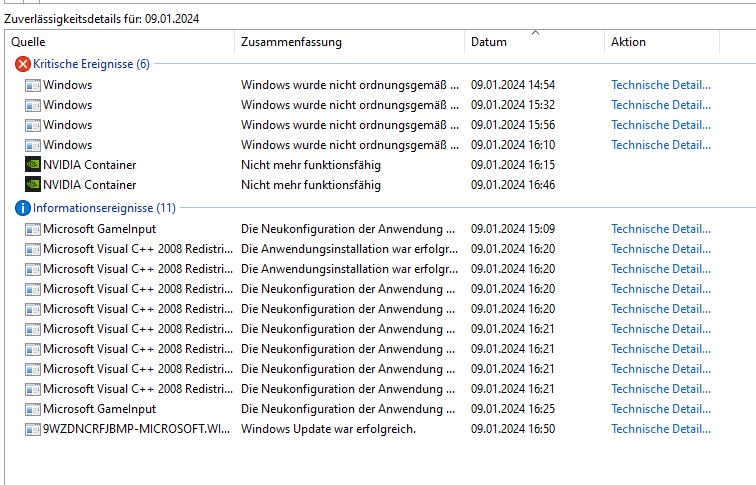The height and width of the screenshot is (485, 756).
Task: Open Technische Details for GameInput at 16:25
Action: [x=661, y=409]
